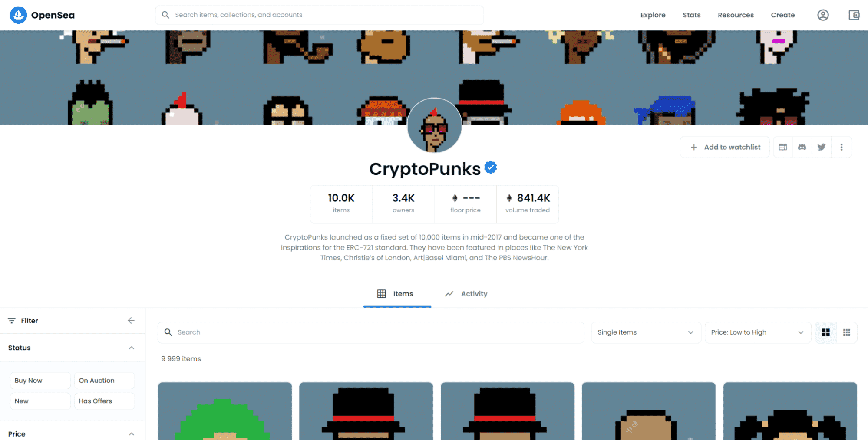Open the account profile icon
868x440 pixels.
(823, 15)
